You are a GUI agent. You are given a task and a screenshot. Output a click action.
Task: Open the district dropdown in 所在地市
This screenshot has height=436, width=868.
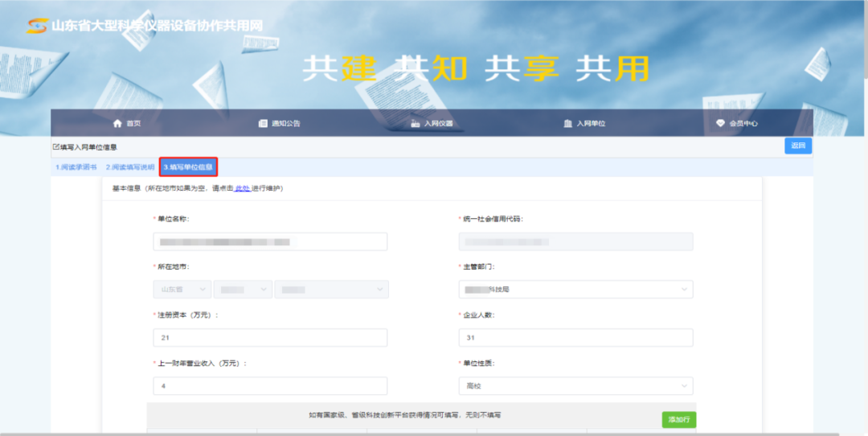(331, 290)
